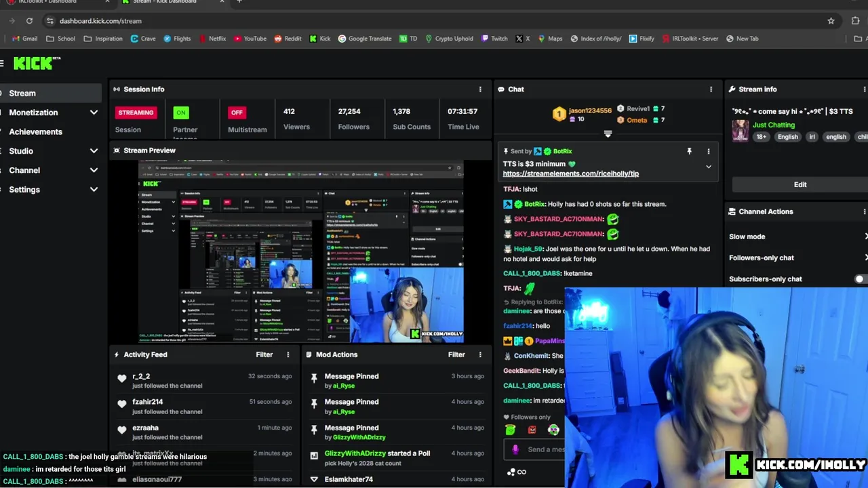Viewport: 868px width, 488px height.
Task: Click ai_Ryse on the first pinned action
Action: pyautogui.click(x=344, y=386)
